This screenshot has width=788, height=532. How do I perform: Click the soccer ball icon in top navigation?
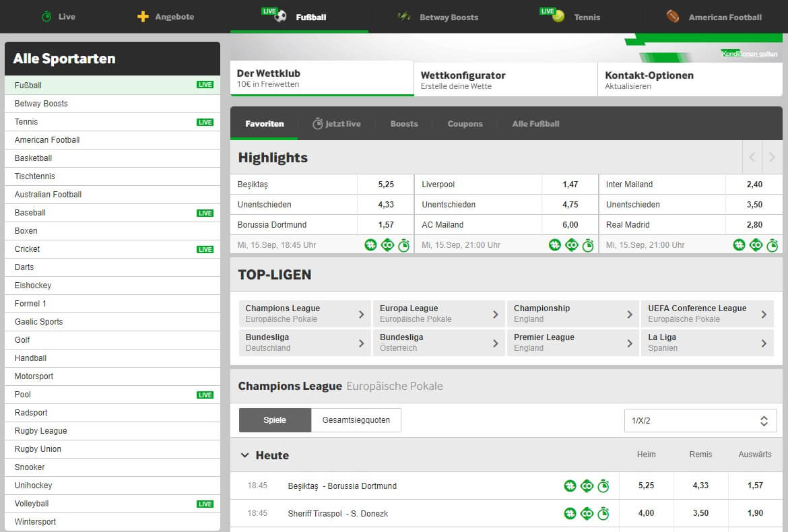[280, 16]
